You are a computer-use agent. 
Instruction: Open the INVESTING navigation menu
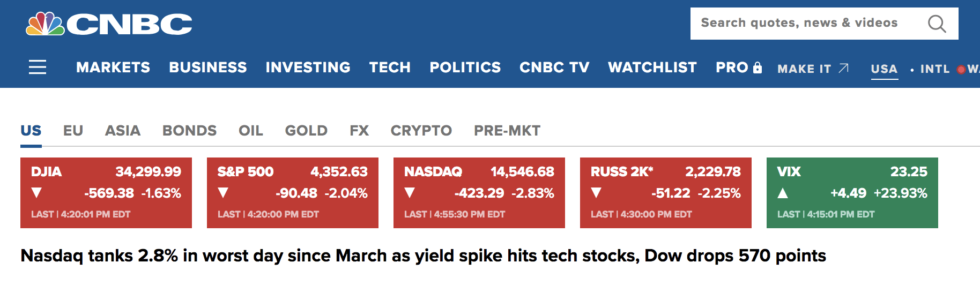click(x=308, y=67)
